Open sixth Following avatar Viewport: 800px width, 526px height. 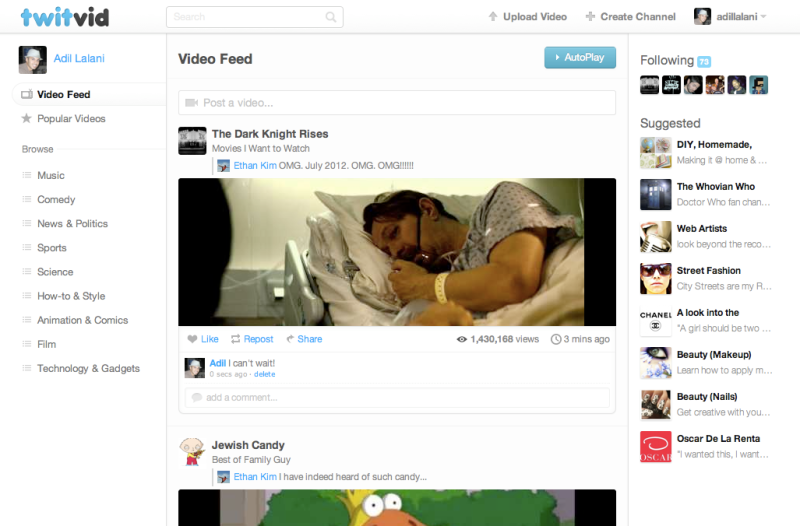click(759, 85)
